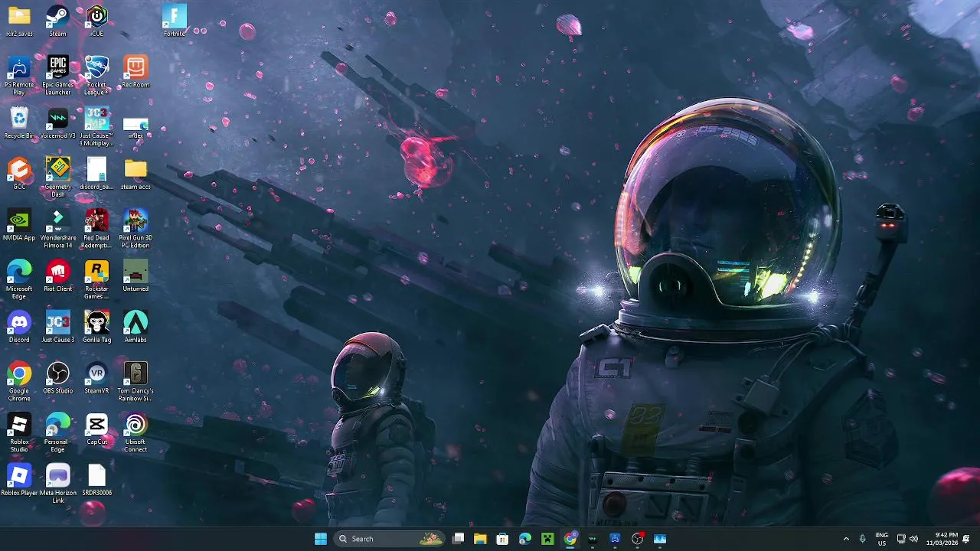The image size is (980, 551).
Task: Select the Red Dead Redemption shortcut
Action: 96,228
